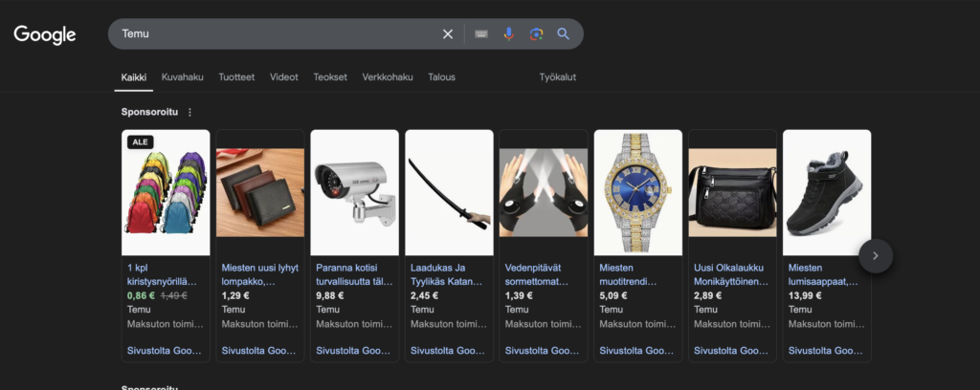
Task: Open Google Lens image search icon
Action: [536, 34]
